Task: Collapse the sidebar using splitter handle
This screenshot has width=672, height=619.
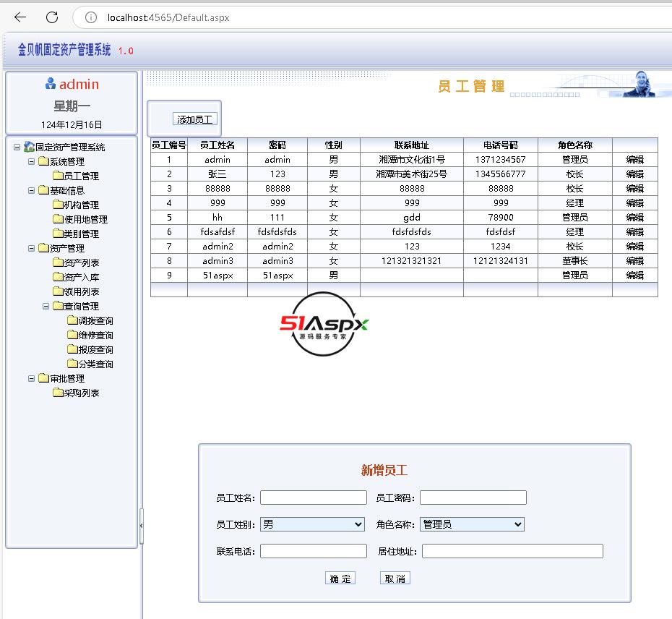Action: (x=141, y=525)
